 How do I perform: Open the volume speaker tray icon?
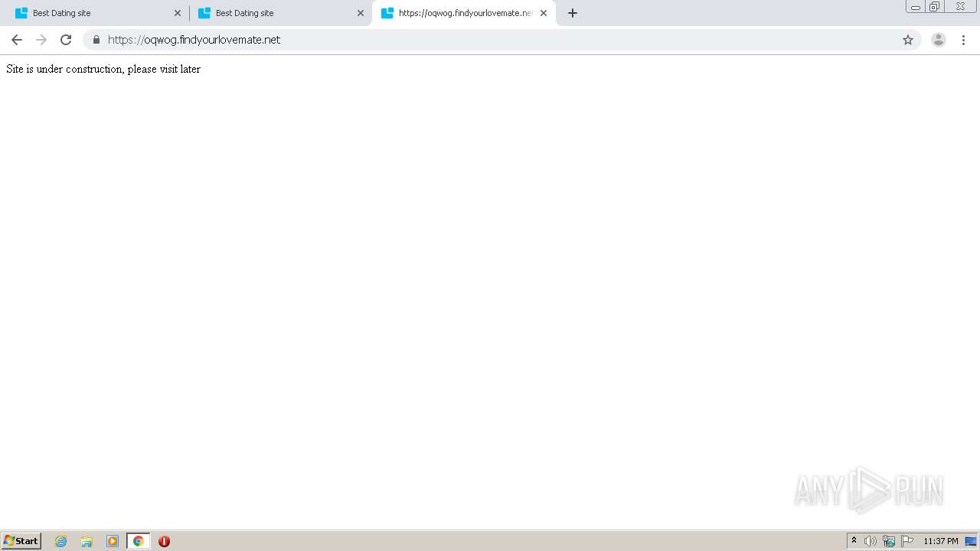click(x=871, y=541)
